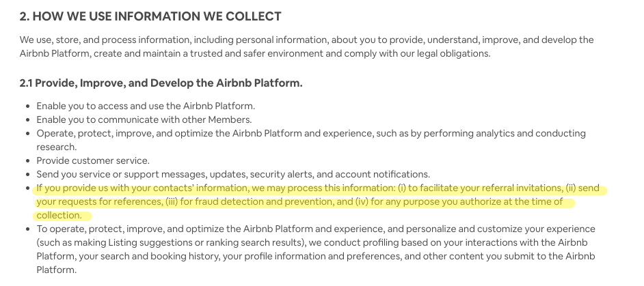Click the "Provide customer service." bullet text
Viewport: 644px width, 286px height.
tap(92, 160)
